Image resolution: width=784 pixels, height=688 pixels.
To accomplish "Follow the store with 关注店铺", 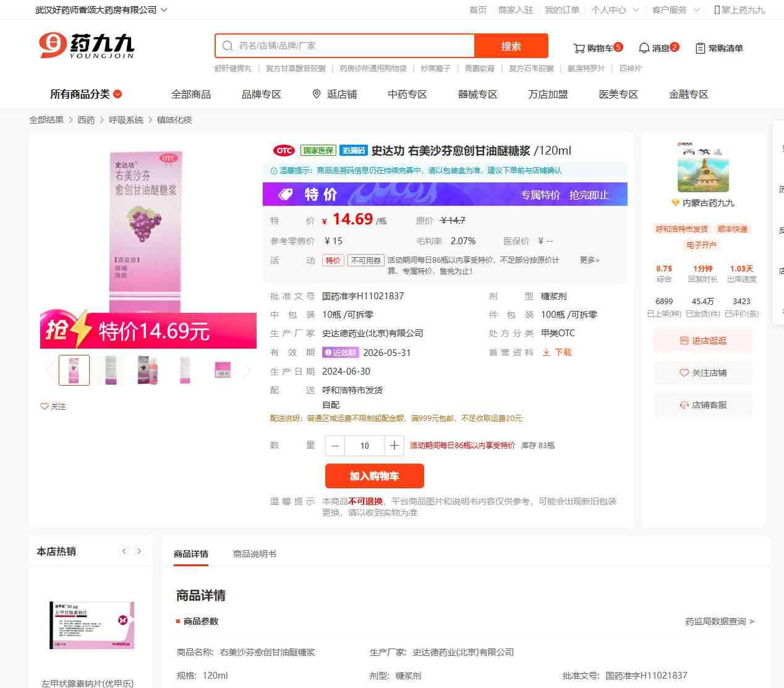I will click(x=703, y=373).
